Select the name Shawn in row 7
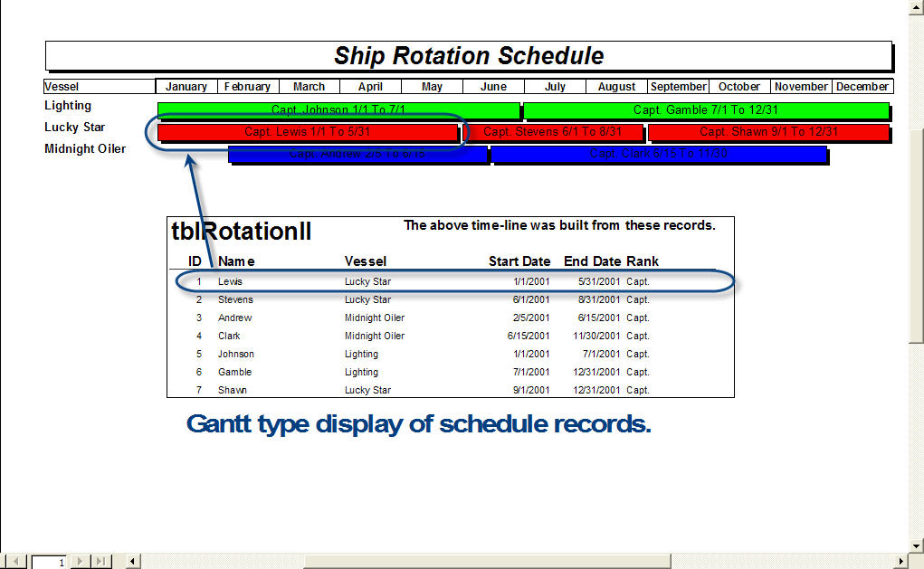 pos(233,391)
